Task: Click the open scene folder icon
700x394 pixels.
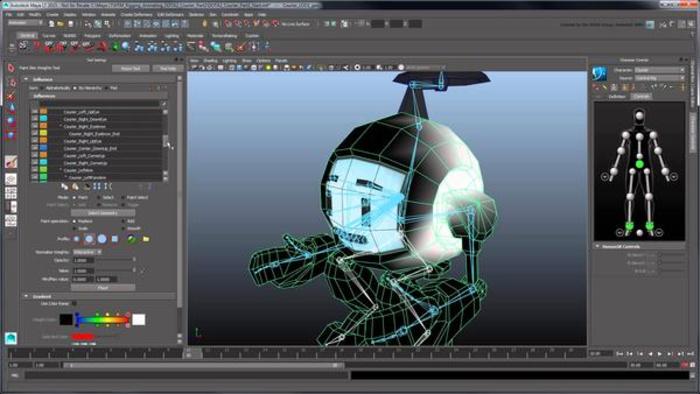Action: point(60,24)
